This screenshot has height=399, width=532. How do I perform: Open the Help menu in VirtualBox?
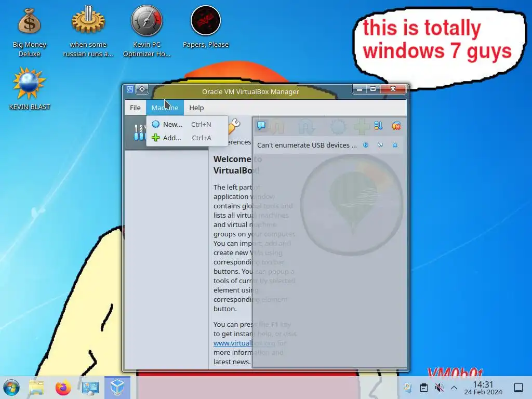196,108
